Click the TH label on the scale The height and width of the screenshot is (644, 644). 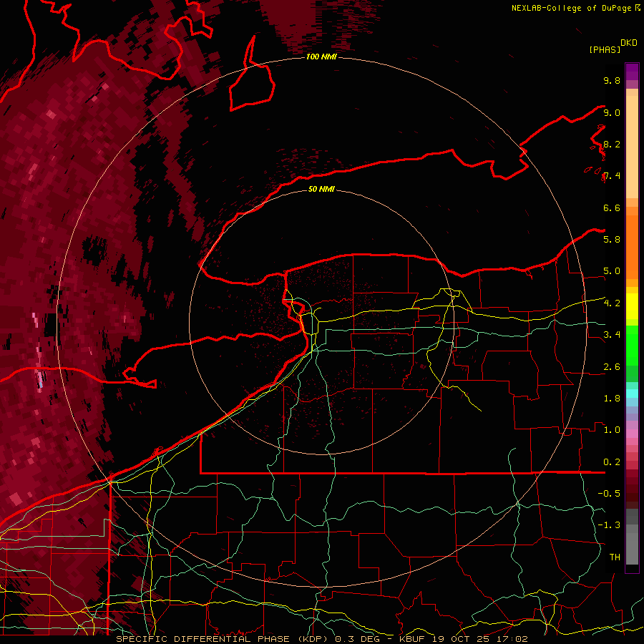[x=615, y=557]
